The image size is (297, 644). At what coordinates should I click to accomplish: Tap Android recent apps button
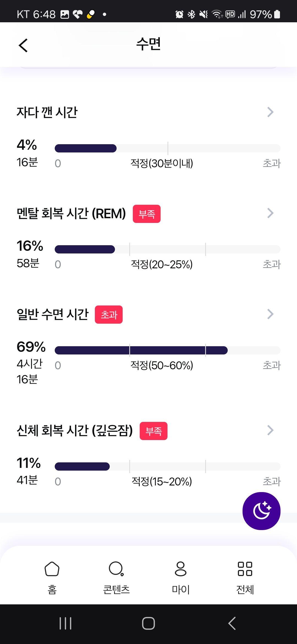point(65,623)
